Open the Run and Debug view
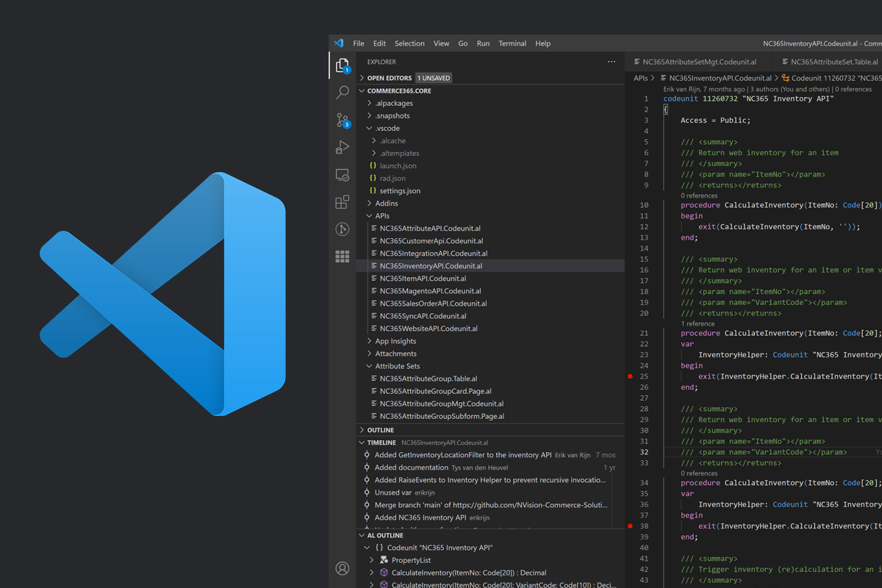The height and width of the screenshot is (588, 882). click(x=343, y=148)
